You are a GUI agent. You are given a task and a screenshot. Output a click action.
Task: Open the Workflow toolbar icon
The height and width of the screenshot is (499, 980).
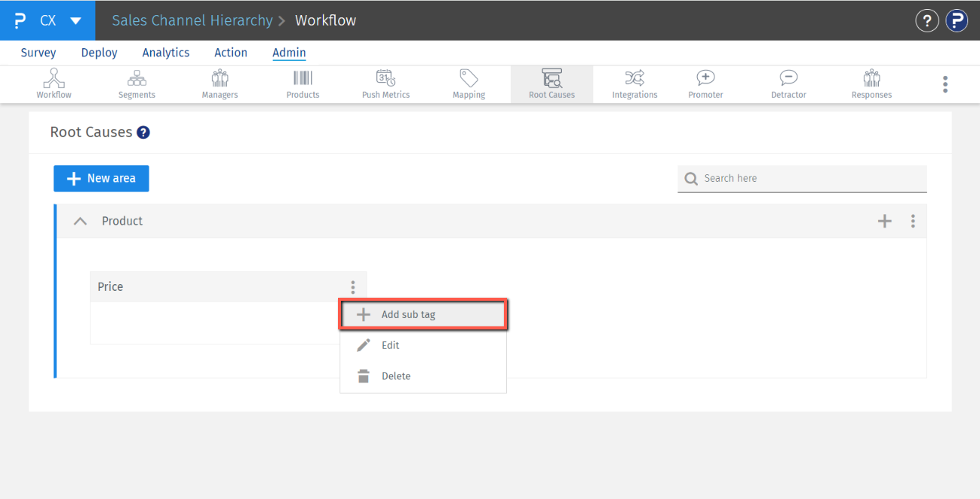tap(54, 84)
